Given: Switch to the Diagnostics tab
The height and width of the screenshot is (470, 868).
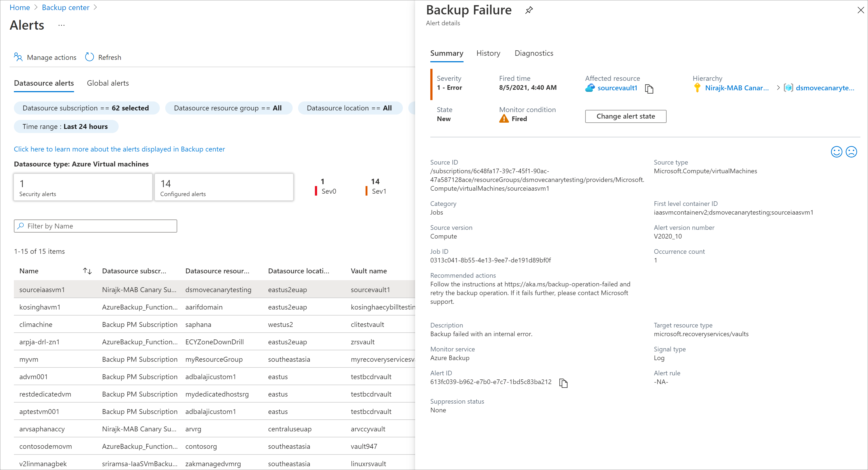Looking at the screenshot, I should click(534, 53).
